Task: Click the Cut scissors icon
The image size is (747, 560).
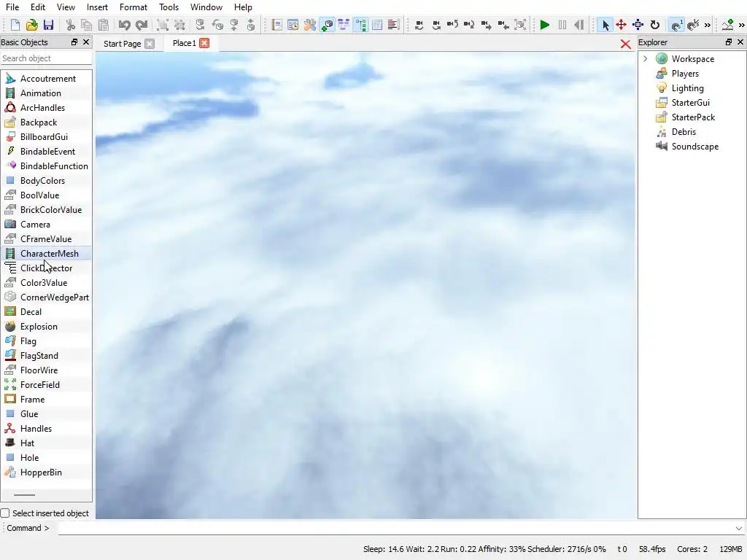Action: tap(71, 25)
